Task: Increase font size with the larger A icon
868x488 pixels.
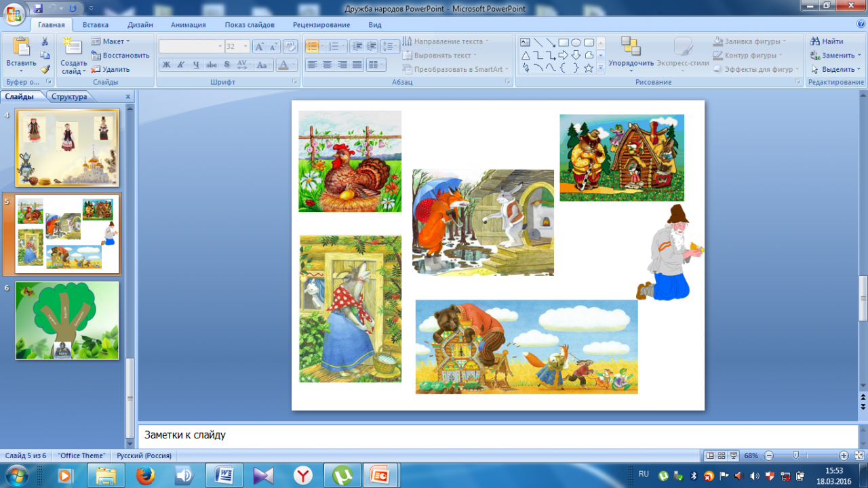Action: (x=260, y=47)
